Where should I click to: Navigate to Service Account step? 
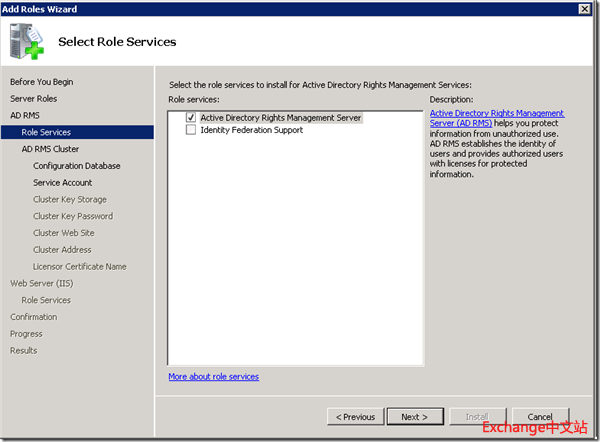62,183
